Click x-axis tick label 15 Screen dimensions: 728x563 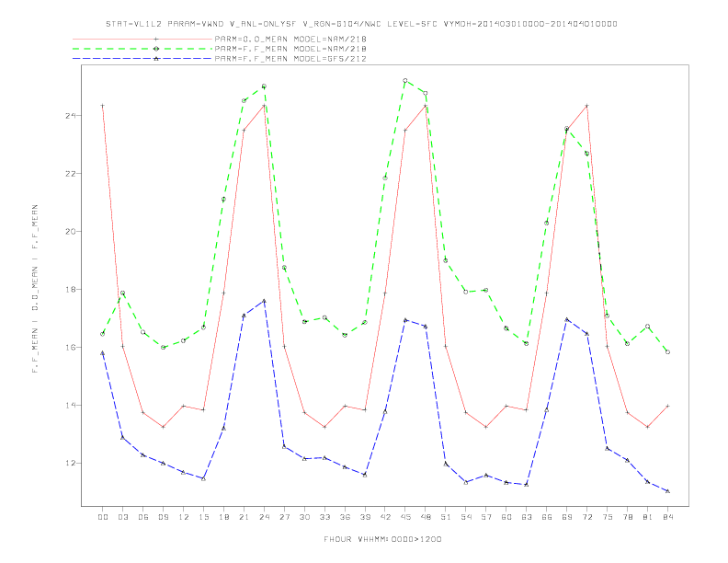203,517
